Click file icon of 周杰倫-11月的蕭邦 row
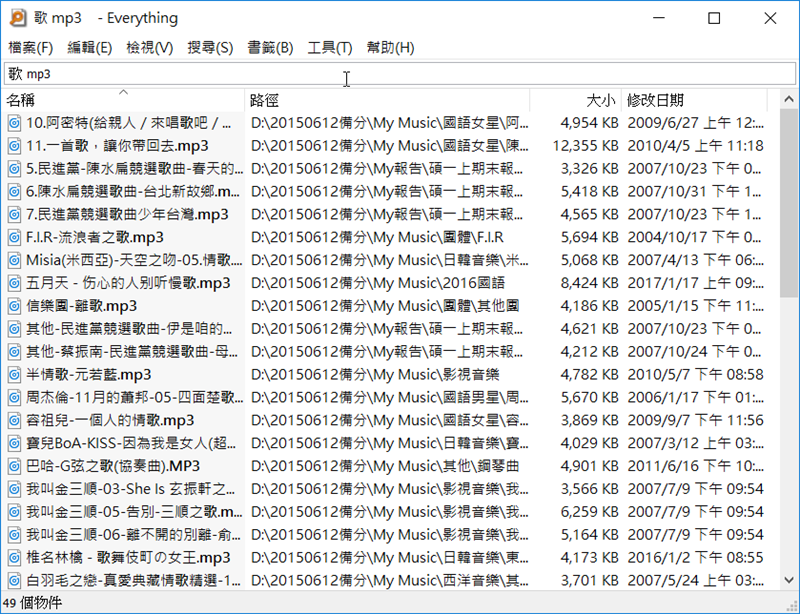This screenshot has height=614, width=800. 15,397
